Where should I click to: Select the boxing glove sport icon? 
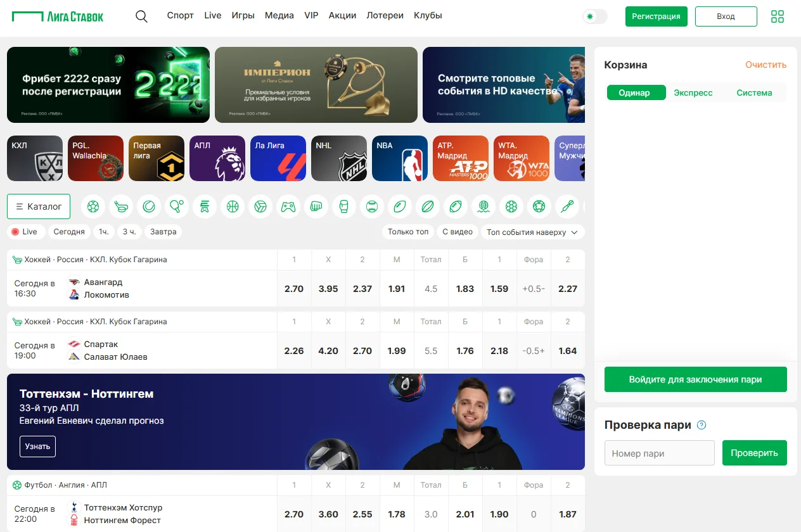coord(344,206)
